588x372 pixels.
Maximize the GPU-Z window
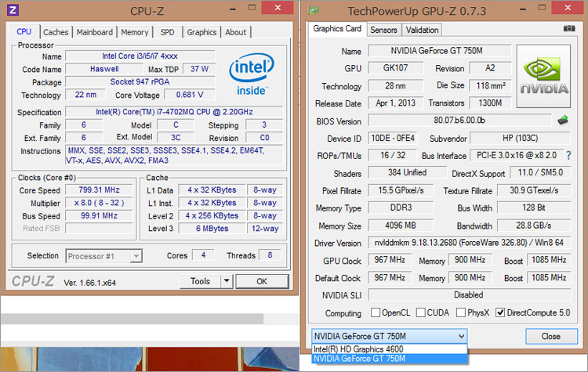point(542,8)
